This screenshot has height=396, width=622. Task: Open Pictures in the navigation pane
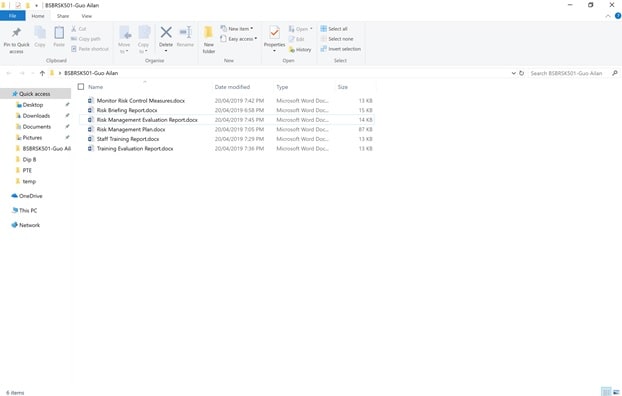coord(32,137)
